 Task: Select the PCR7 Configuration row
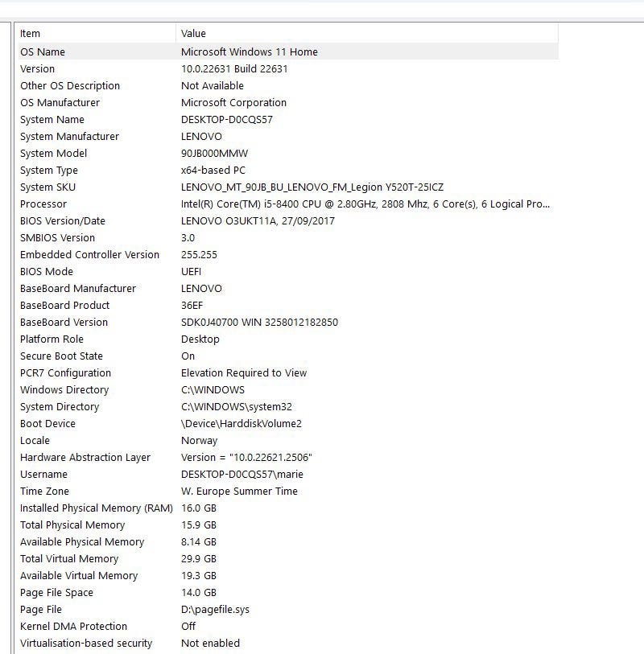click(288, 373)
